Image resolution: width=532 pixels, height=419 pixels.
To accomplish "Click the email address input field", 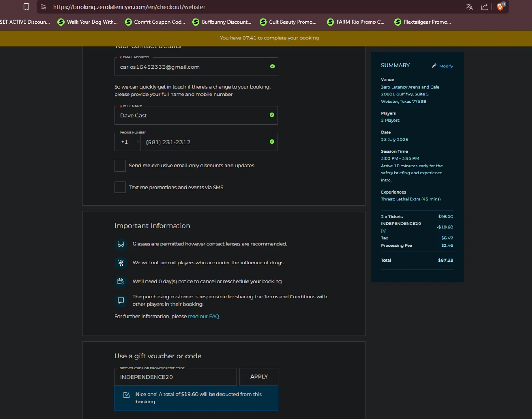I will [196, 67].
